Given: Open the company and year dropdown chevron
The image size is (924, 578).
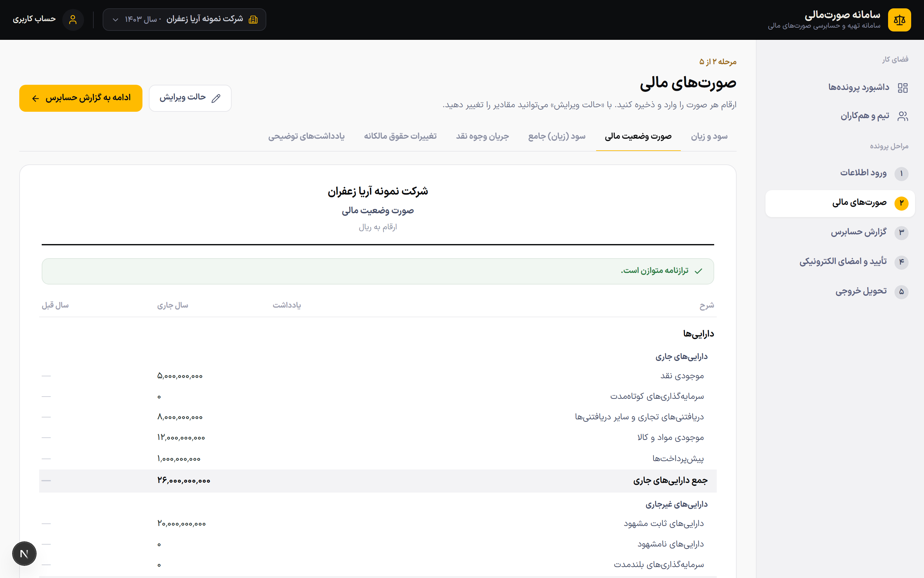Looking at the screenshot, I should pos(115,20).
